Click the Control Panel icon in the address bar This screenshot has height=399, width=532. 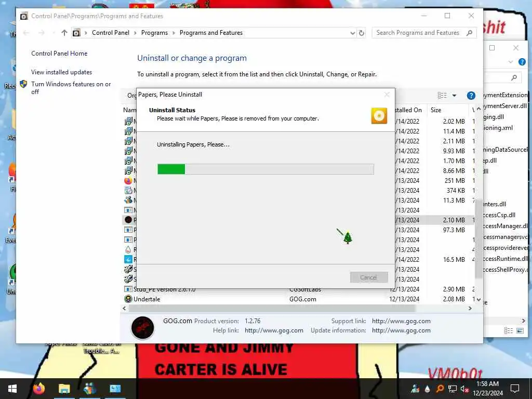76,33
